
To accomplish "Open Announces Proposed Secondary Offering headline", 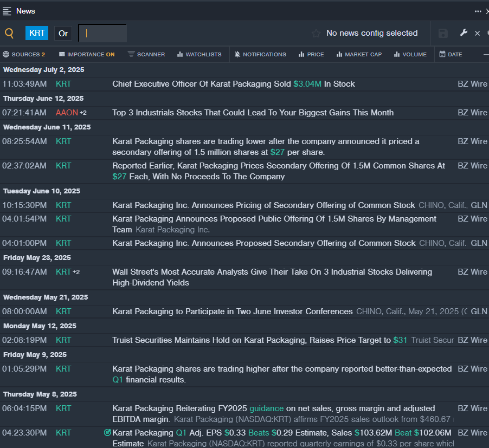I will click(264, 243).
